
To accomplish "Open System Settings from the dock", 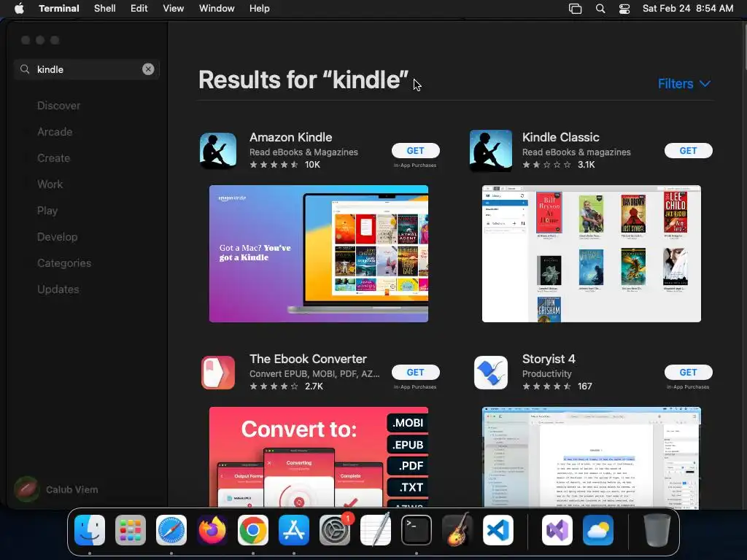I will (x=335, y=530).
